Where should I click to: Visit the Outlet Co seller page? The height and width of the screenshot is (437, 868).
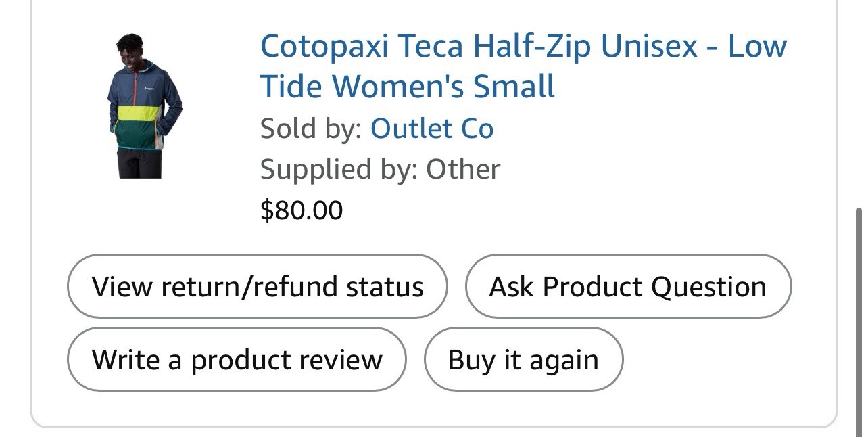(431, 129)
